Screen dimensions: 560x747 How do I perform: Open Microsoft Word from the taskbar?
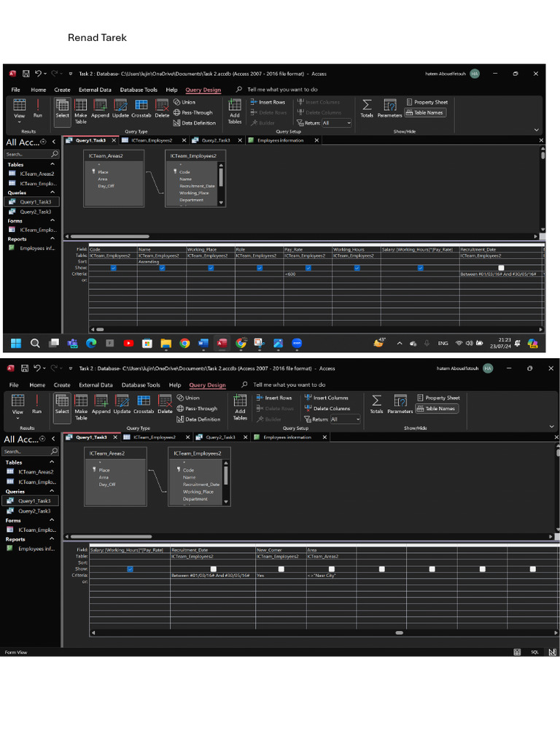tap(203, 343)
